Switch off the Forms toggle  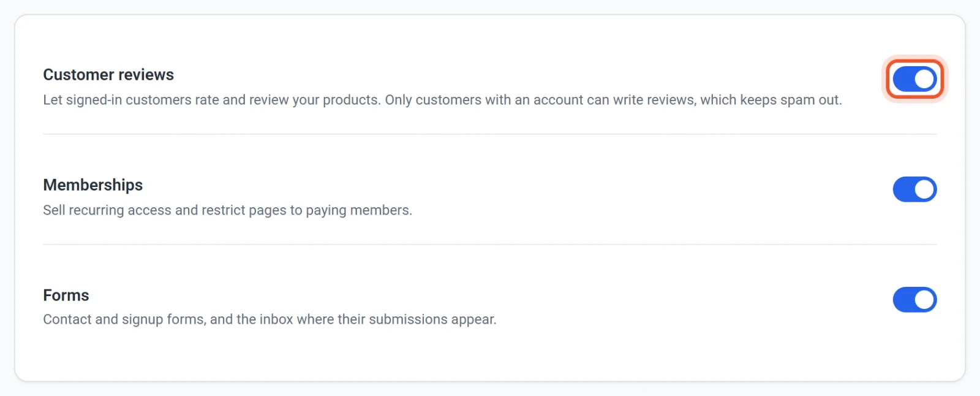pos(914,300)
